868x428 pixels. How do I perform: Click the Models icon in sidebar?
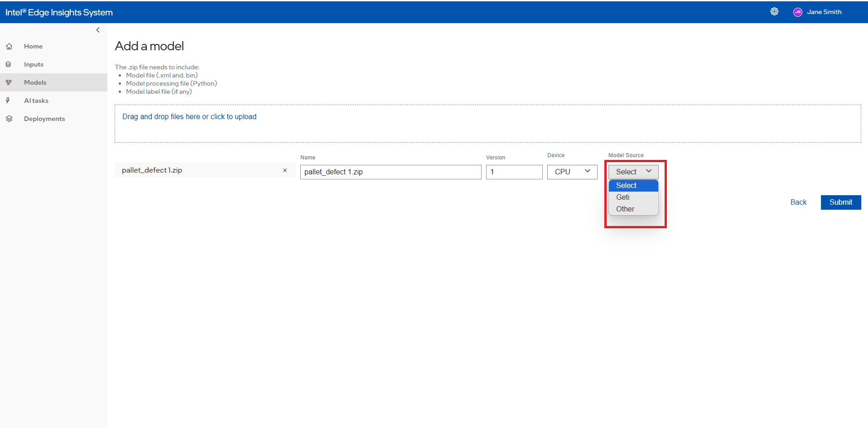click(x=9, y=82)
